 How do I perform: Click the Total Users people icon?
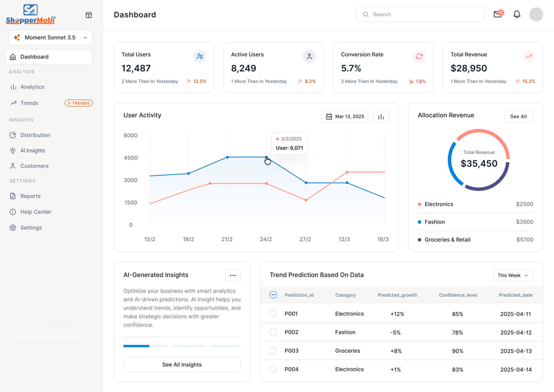click(200, 56)
